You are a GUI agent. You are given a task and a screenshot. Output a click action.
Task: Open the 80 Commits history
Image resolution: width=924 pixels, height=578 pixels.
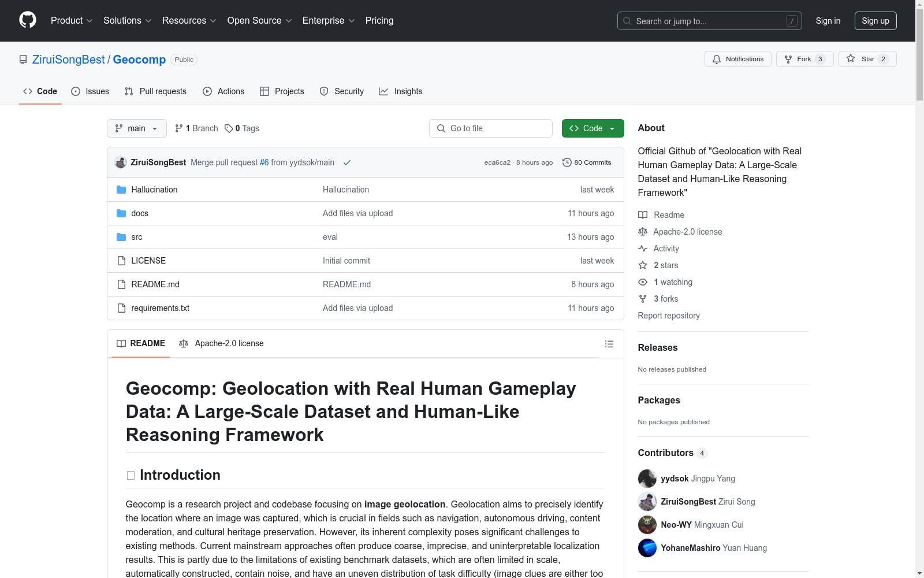587,162
